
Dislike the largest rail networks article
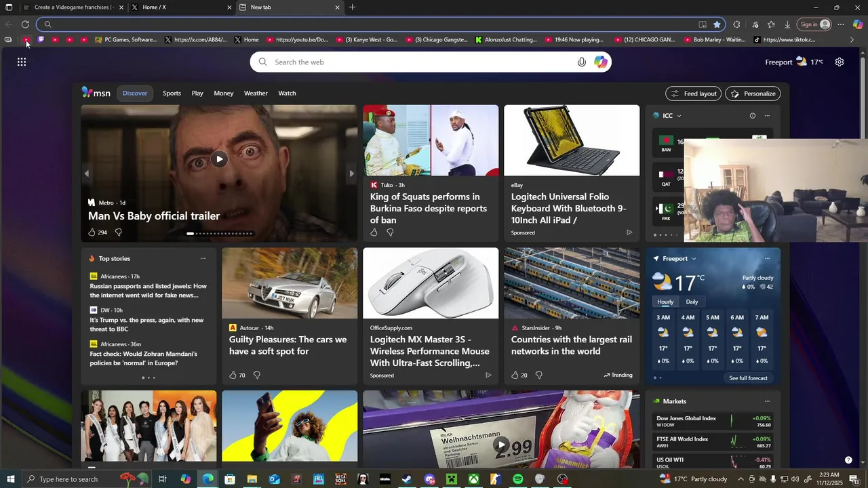[x=539, y=375]
